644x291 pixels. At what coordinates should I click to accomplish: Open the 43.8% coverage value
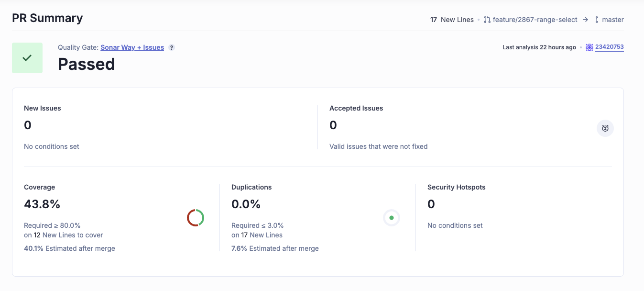coord(42,204)
